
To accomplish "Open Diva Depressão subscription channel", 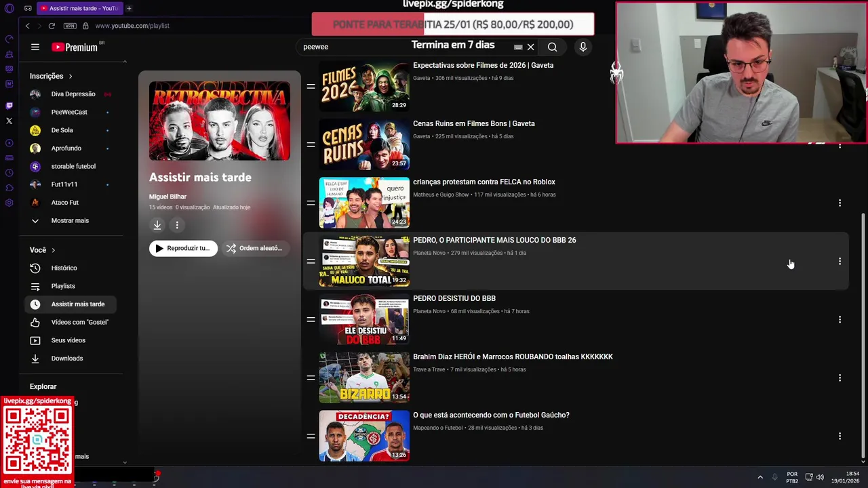I will (72, 94).
